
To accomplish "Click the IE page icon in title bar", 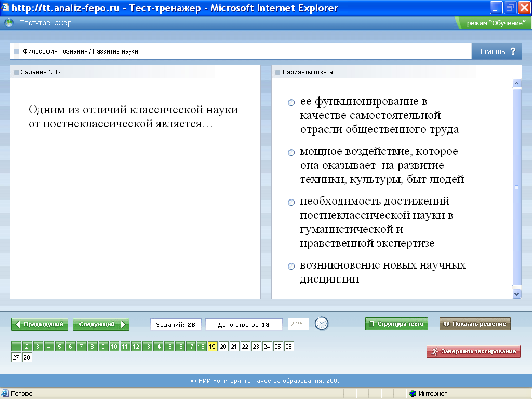I will click(x=5, y=7).
